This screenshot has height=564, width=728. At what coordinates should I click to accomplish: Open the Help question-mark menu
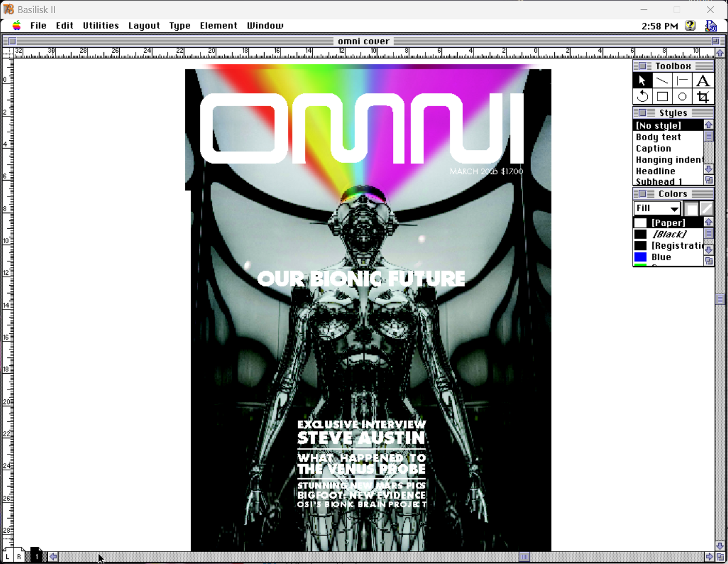pos(689,26)
